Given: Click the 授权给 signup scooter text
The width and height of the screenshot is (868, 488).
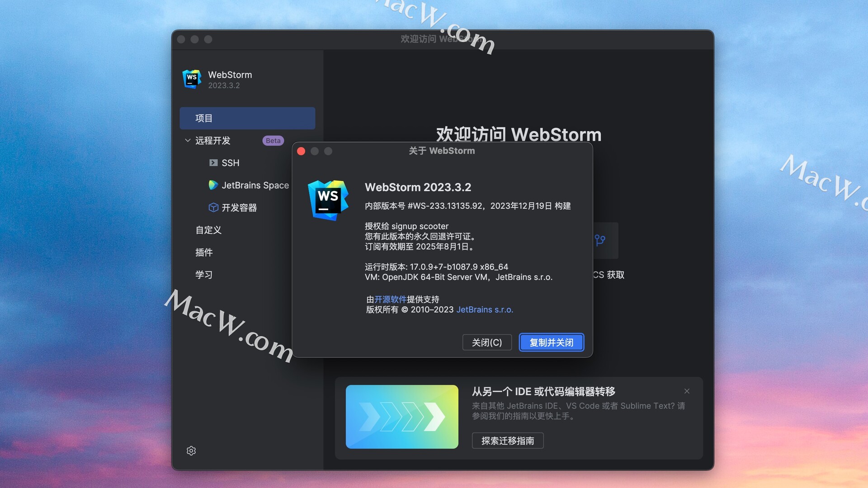Looking at the screenshot, I should 406,226.
